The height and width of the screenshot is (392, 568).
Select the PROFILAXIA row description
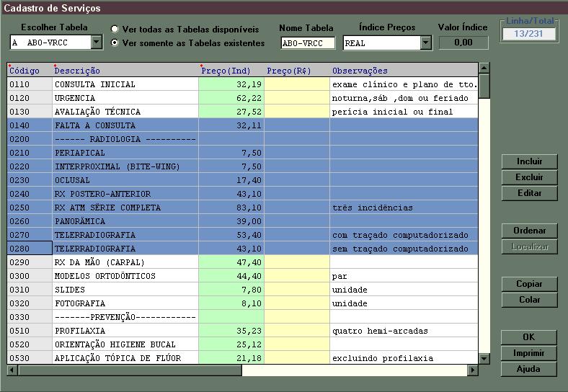pyautogui.click(x=125, y=331)
